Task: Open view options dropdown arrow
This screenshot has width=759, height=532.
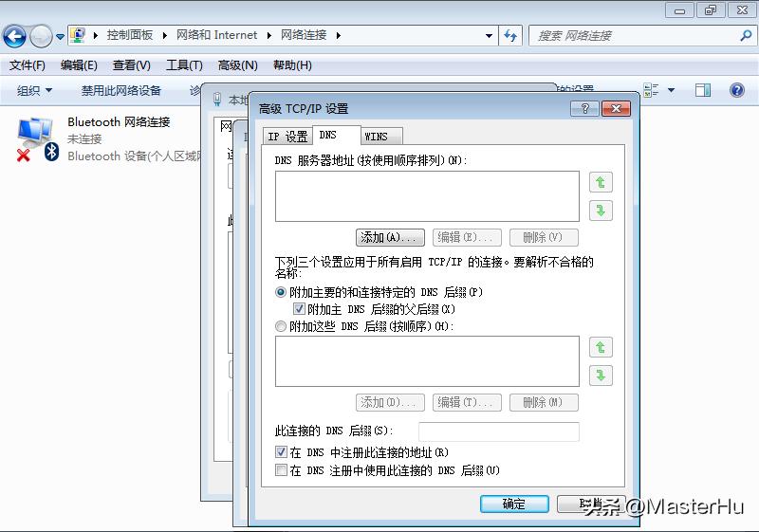Action: (671, 90)
